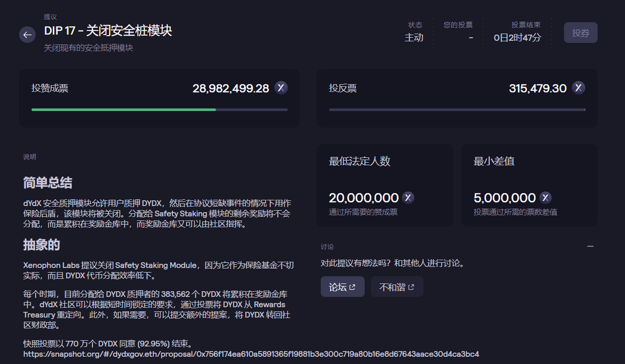Viewport: 625px width, 364px height.
Task: Click external link icon on 论坛 button
Action: (352, 287)
